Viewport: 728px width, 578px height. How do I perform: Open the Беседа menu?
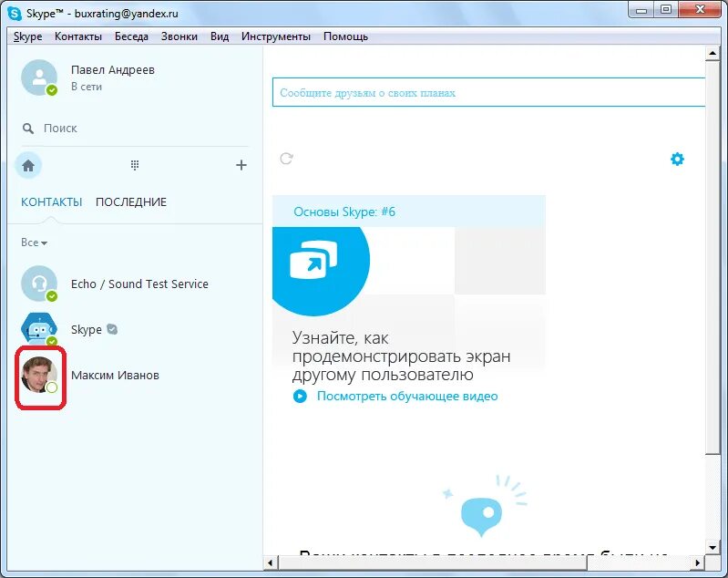click(131, 36)
